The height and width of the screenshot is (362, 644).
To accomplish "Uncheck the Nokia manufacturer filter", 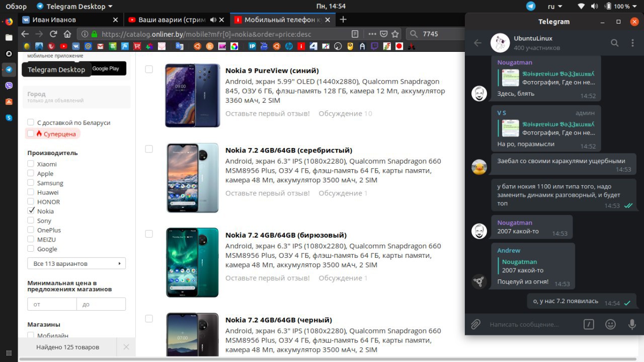I will [x=31, y=211].
